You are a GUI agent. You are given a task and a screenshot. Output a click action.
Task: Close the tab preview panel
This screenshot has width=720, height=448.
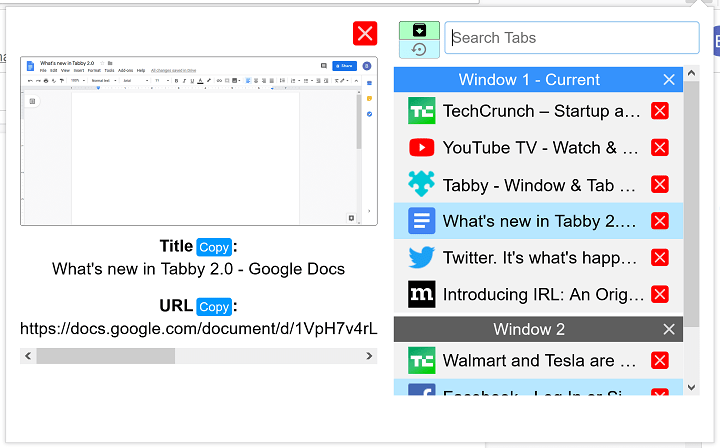(x=365, y=34)
